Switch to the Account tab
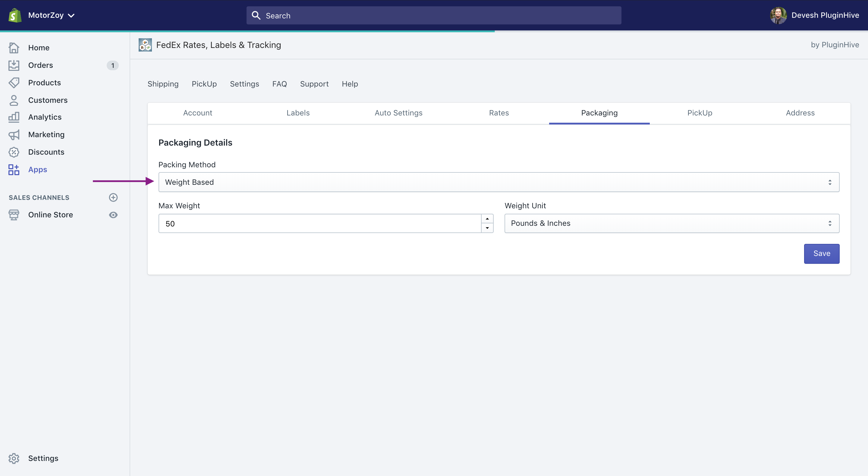The width and height of the screenshot is (868, 476). coord(198,113)
